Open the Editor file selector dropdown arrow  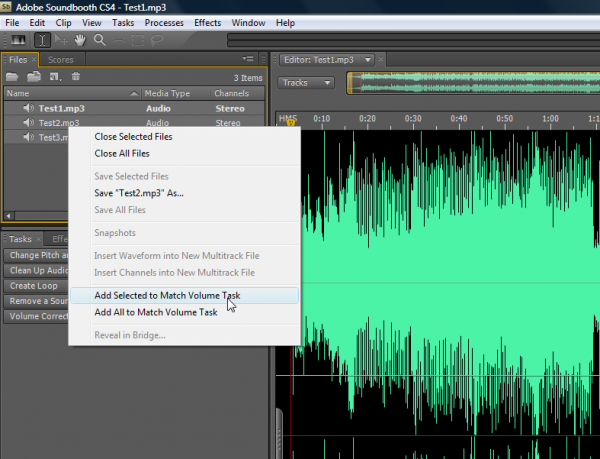pyautogui.click(x=368, y=60)
